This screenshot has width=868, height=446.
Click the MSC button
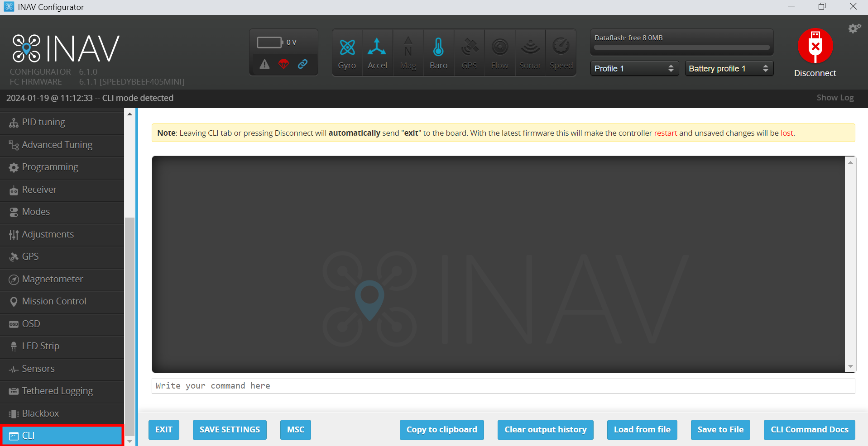pos(296,430)
